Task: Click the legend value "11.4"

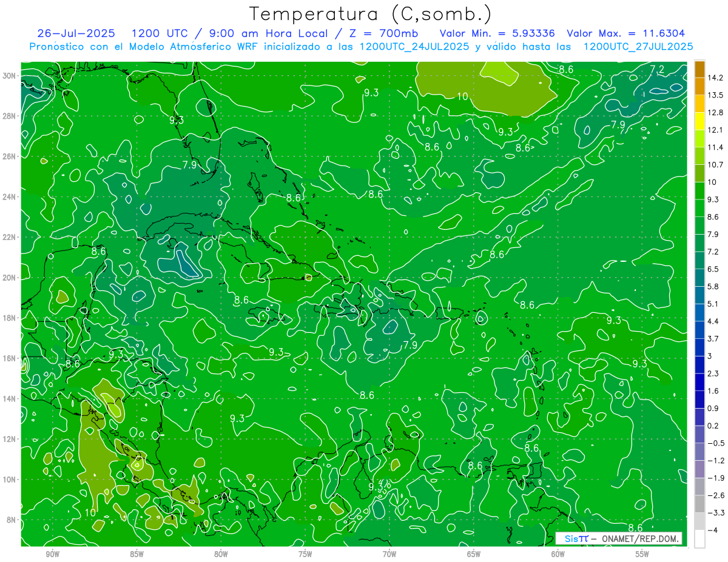Action: pos(715,147)
